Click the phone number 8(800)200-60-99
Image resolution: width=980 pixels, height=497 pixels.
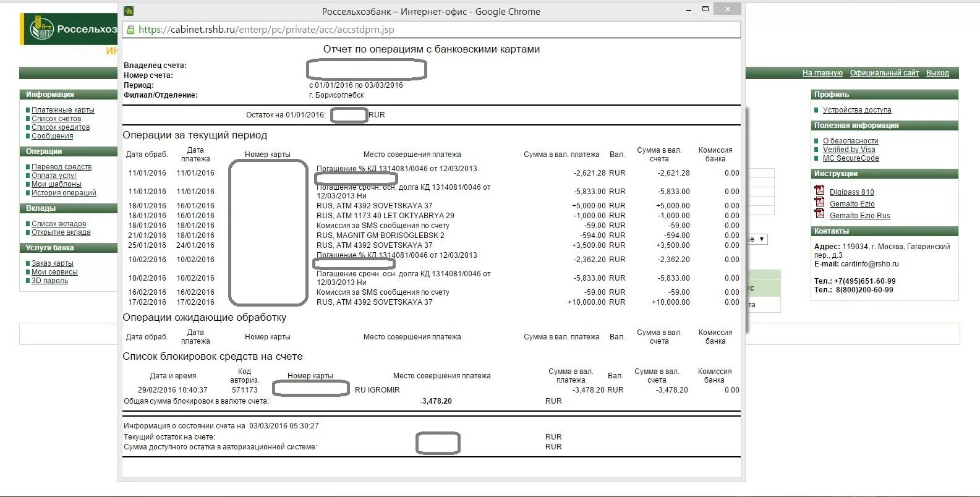(x=864, y=290)
